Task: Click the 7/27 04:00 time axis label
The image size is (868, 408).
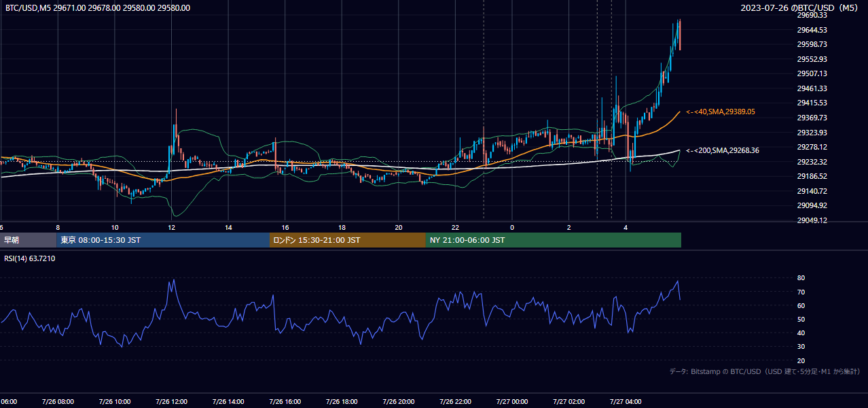Action: [x=626, y=401]
